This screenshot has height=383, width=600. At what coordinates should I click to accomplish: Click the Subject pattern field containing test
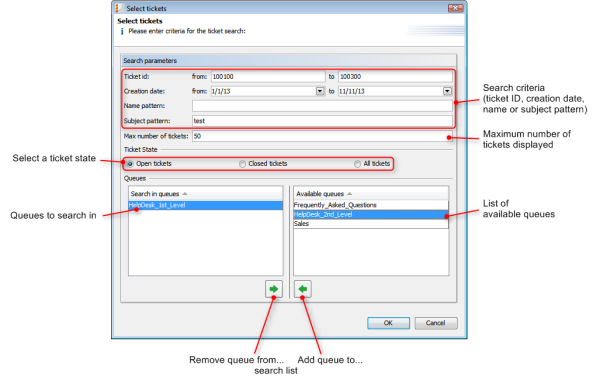click(322, 121)
